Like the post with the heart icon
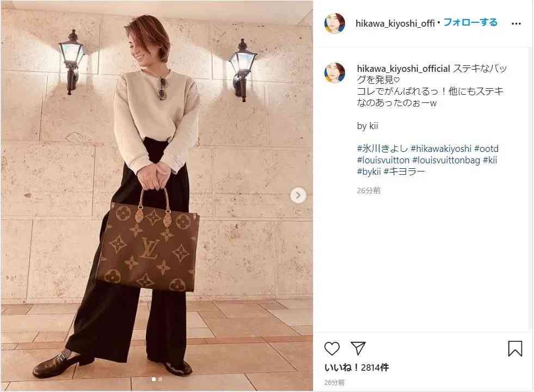 332,348
